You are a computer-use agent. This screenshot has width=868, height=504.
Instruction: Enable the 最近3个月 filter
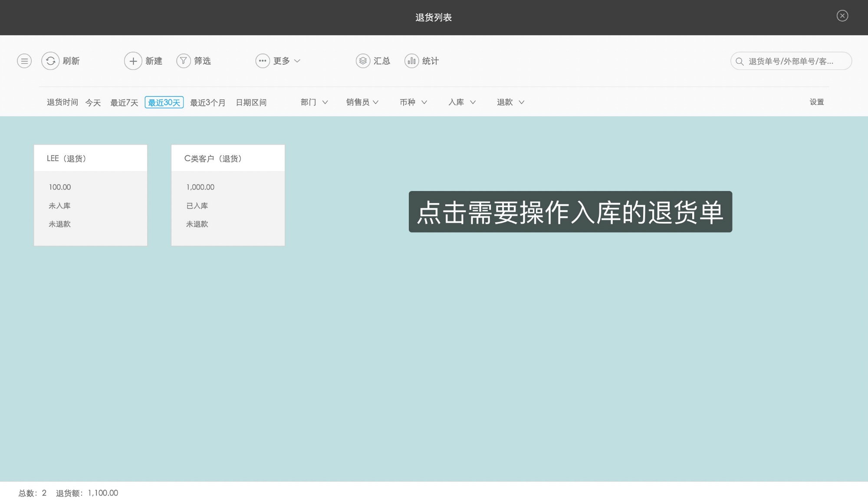click(207, 102)
